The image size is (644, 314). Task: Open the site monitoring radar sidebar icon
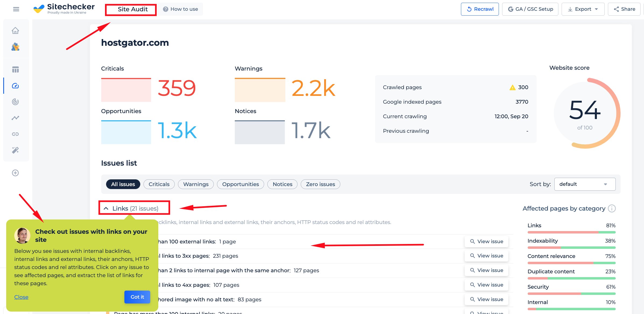pos(15,102)
